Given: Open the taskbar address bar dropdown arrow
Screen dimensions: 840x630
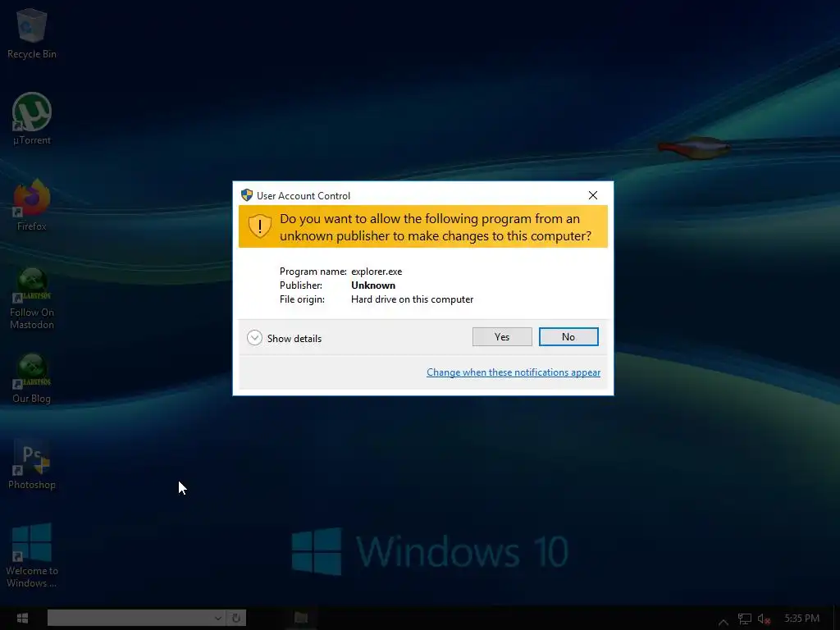Looking at the screenshot, I should [218, 618].
